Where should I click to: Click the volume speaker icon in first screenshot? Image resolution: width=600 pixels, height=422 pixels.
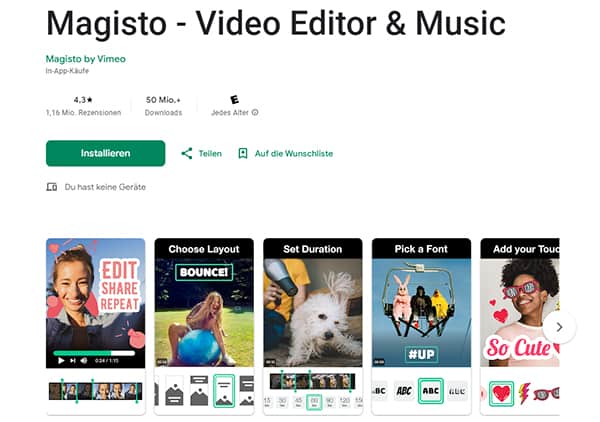(84, 360)
